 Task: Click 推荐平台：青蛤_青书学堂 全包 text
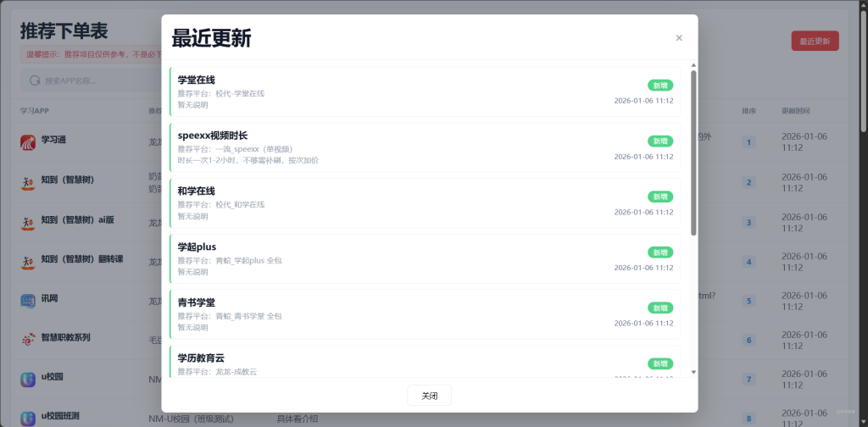[x=230, y=316]
